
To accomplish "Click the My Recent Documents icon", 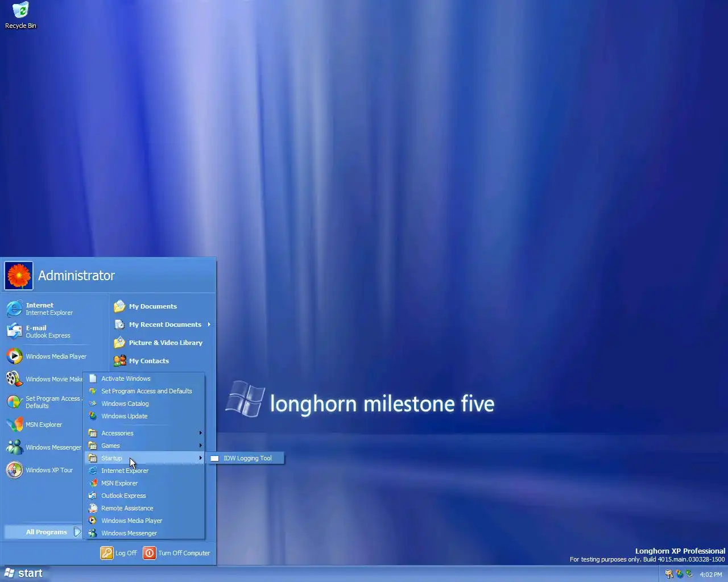I will tap(119, 325).
